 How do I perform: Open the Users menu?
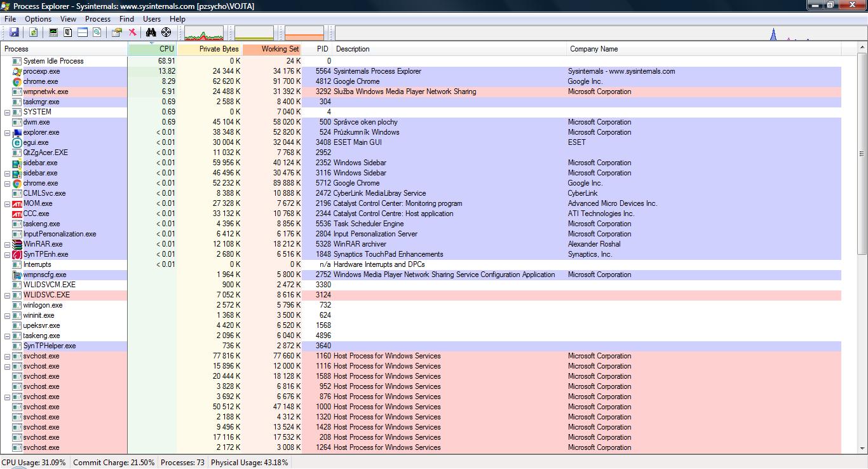(x=152, y=19)
